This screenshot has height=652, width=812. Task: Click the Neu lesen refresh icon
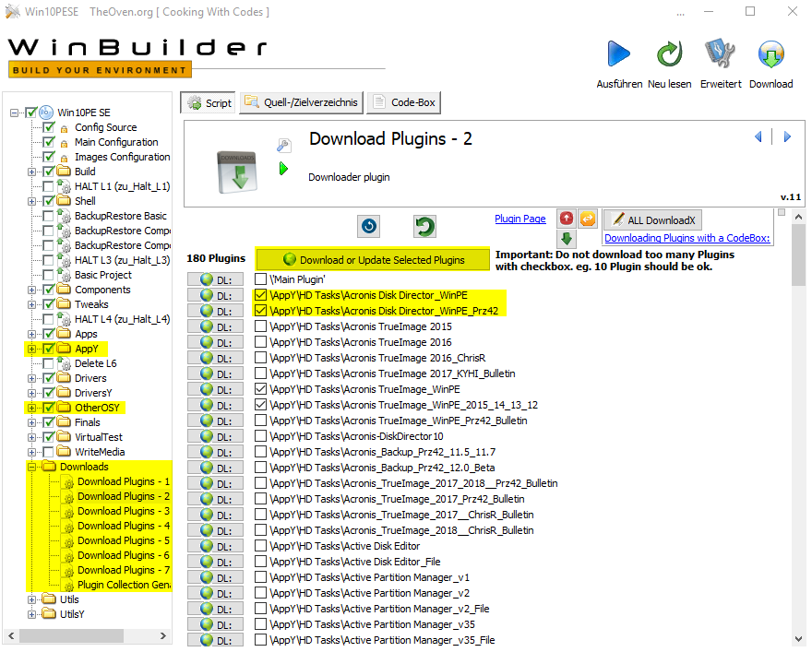[669, 55]
